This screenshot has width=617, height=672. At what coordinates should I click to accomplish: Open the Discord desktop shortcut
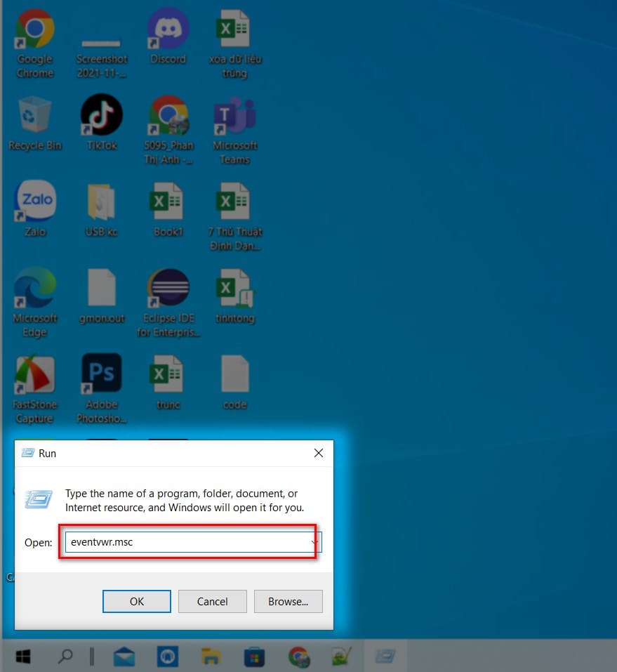tap(168, 37)
